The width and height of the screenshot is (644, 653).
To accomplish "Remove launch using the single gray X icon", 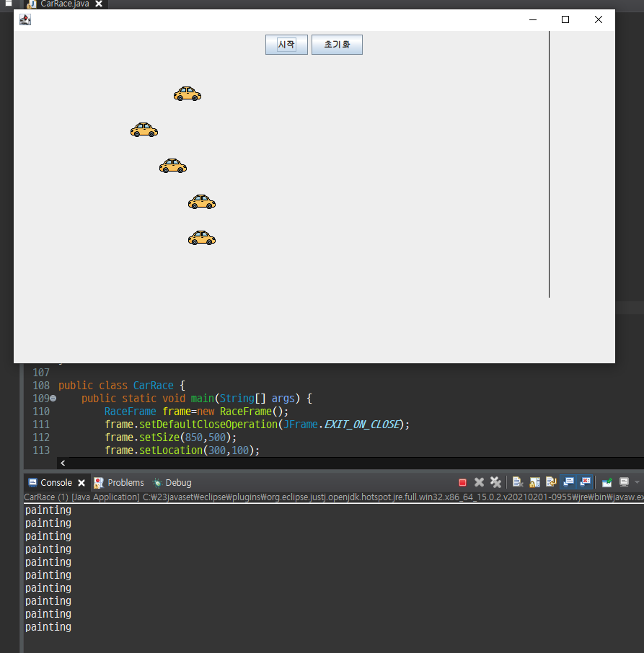I will tap(479, 482).
